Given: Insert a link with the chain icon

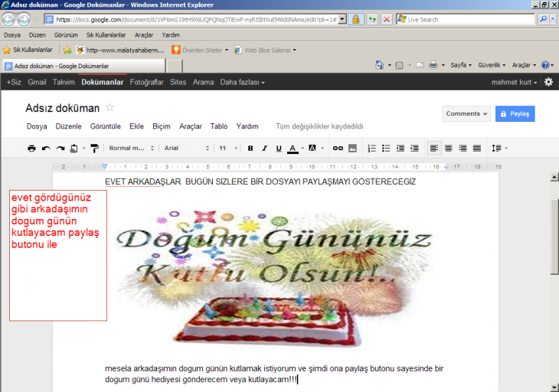Looking at the screenshot, I should 338,149.
